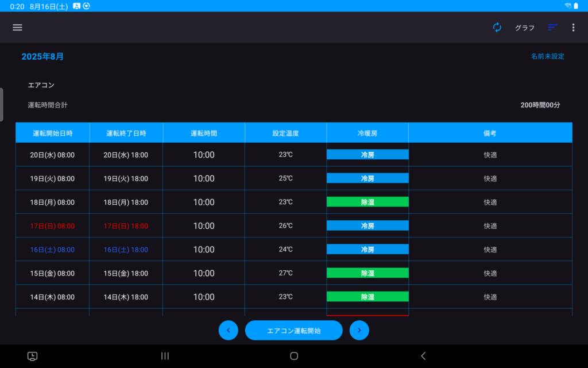Tap the refresh sync icon
588x368 pixels.
pos(497,28)
